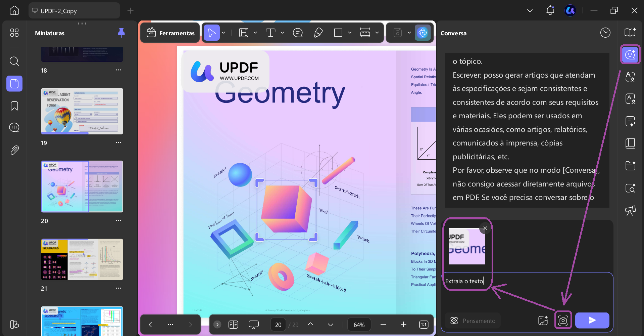644x336 pixels.
Task: Open the attachments panel in sidebar
Action: [14, 150]
